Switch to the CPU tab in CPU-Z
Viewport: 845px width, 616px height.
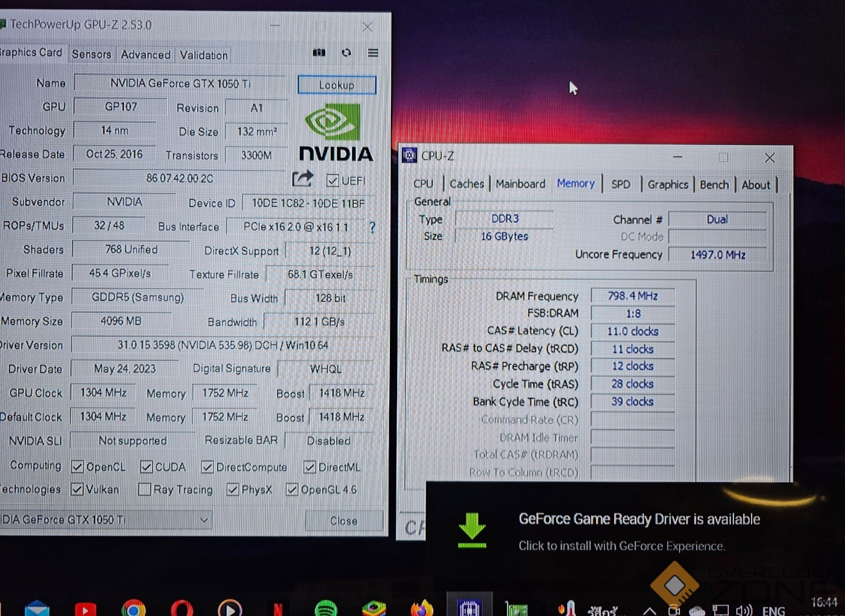[423, 184]
